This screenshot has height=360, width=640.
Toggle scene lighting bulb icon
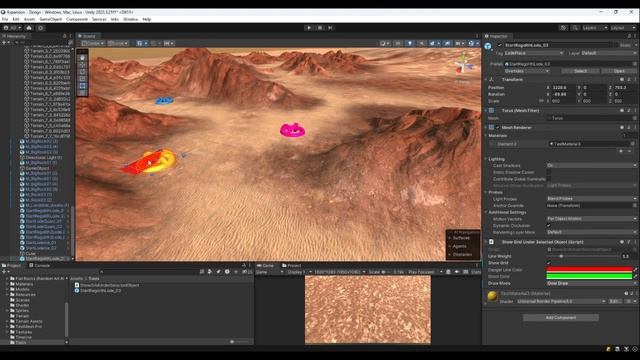pyautogui.click(x=410, y=43)
